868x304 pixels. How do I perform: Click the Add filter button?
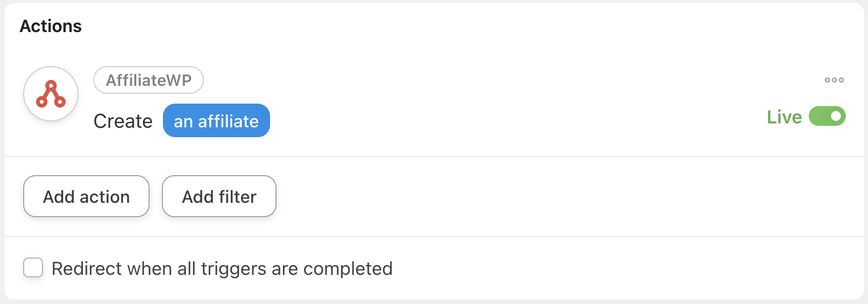click(x=219, y=196)
